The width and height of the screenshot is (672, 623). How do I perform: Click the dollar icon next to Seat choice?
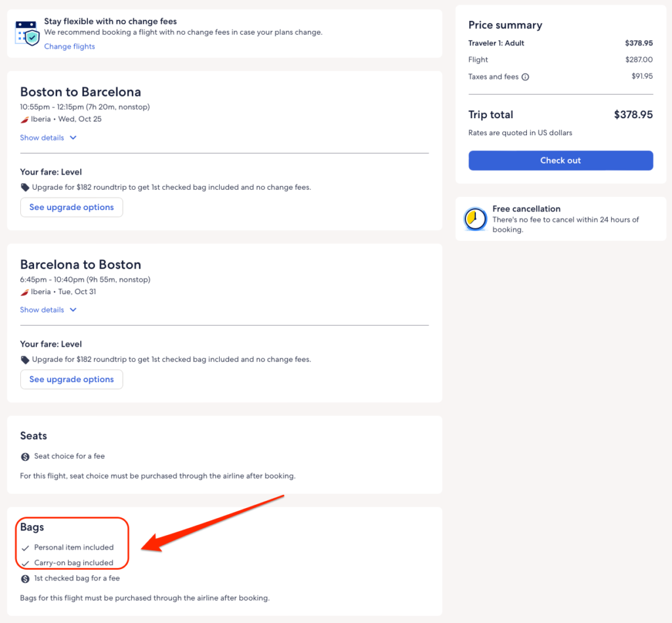click(x=25, y=456)
